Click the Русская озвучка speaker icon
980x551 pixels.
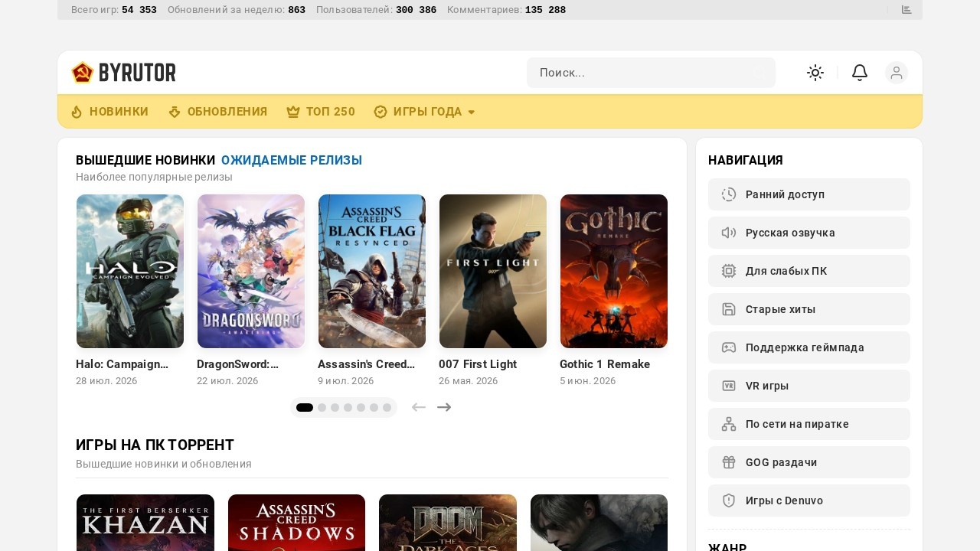click(x=729, y=233)
